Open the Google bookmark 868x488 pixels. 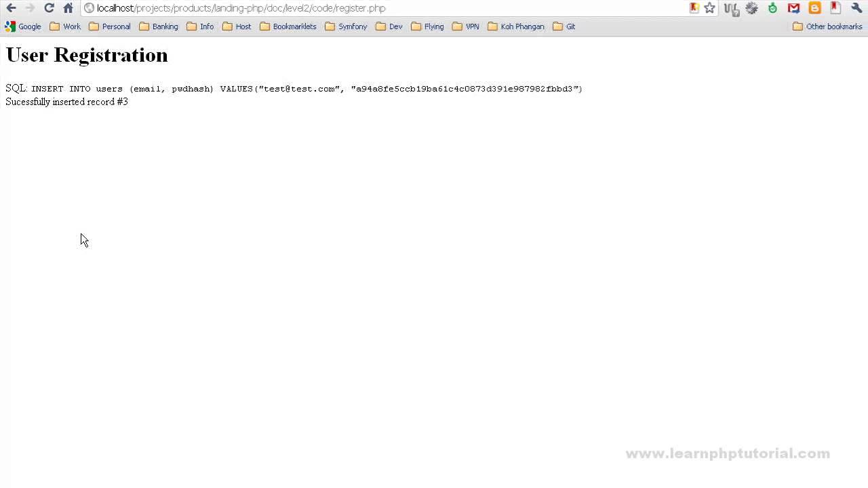[x=23, y=26]
